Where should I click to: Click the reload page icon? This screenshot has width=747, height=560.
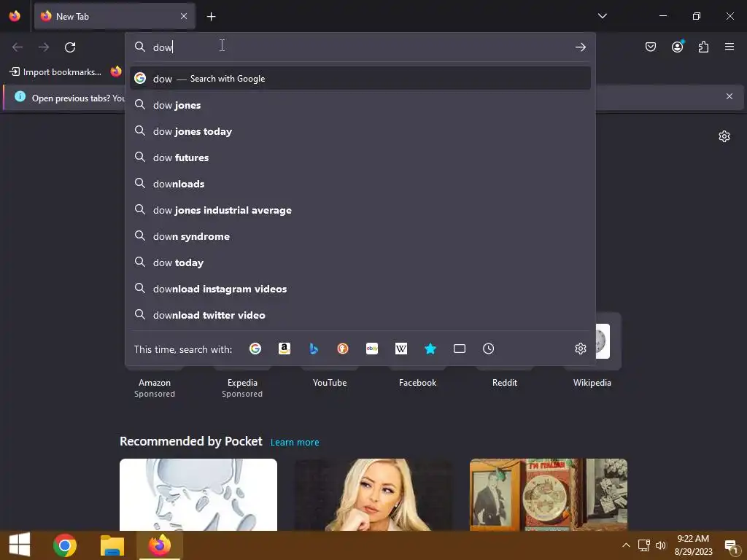70,47
